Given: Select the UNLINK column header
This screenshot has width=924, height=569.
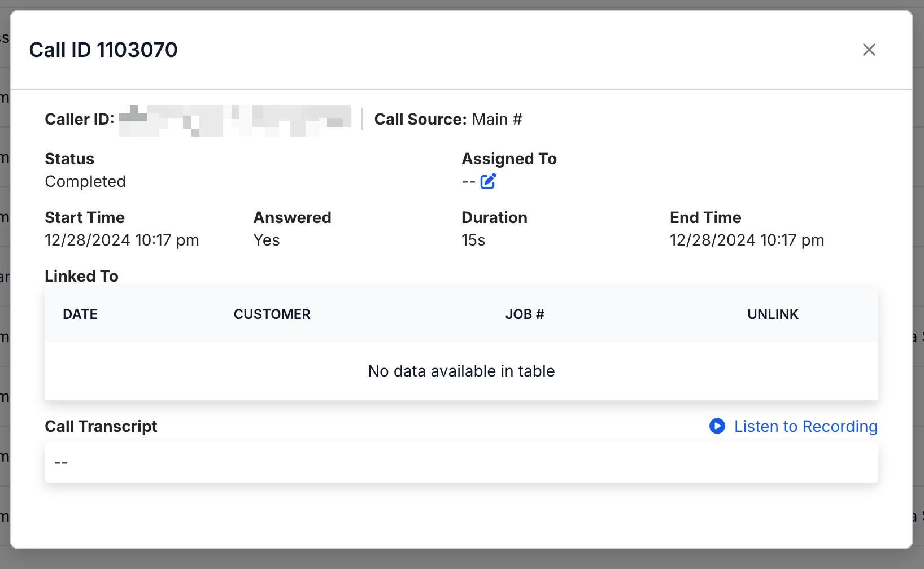Looking at the screenshot, I should click(x=773, y=314).
